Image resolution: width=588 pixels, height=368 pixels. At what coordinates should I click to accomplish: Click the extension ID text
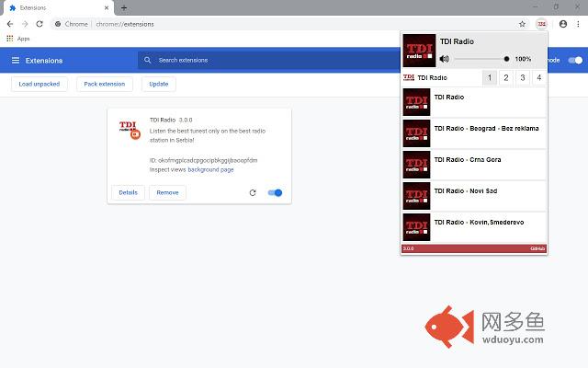[x=204, y=160]
